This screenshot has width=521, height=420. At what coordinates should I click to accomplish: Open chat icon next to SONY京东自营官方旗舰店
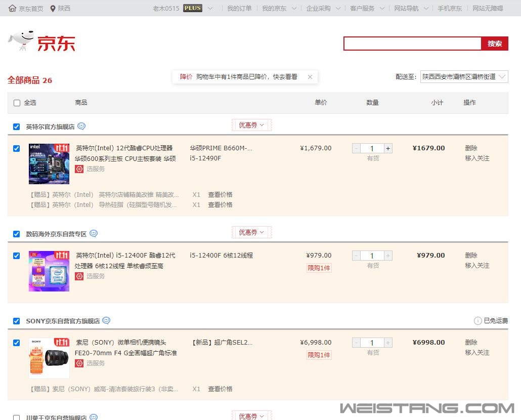(106, 321)
